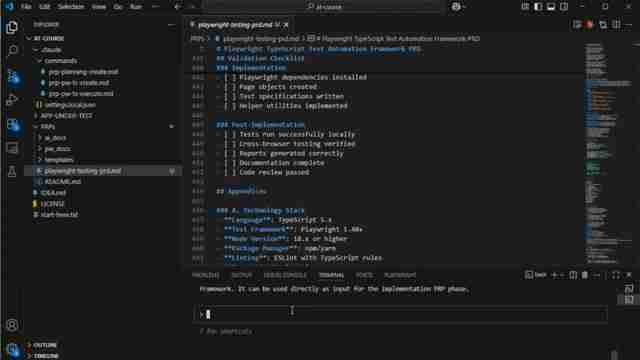Open the Extensions view in activity bar
This screenshot has width=640, height=360.
tap(13, 124)
